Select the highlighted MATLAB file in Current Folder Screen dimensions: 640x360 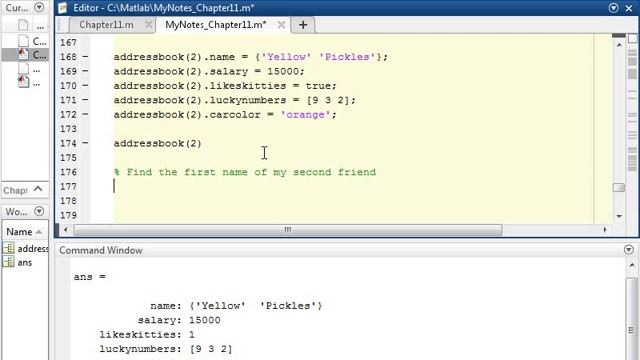(25, 55)
